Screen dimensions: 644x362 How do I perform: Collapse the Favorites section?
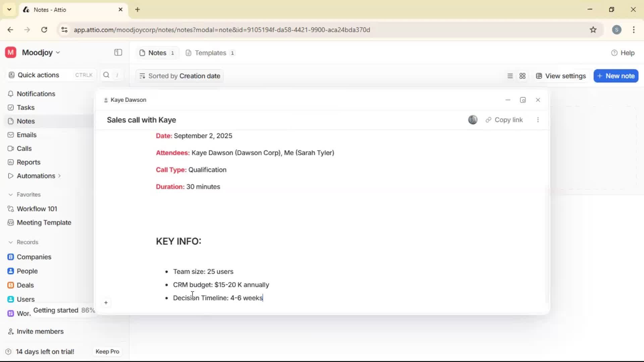[x=11, y=194]
